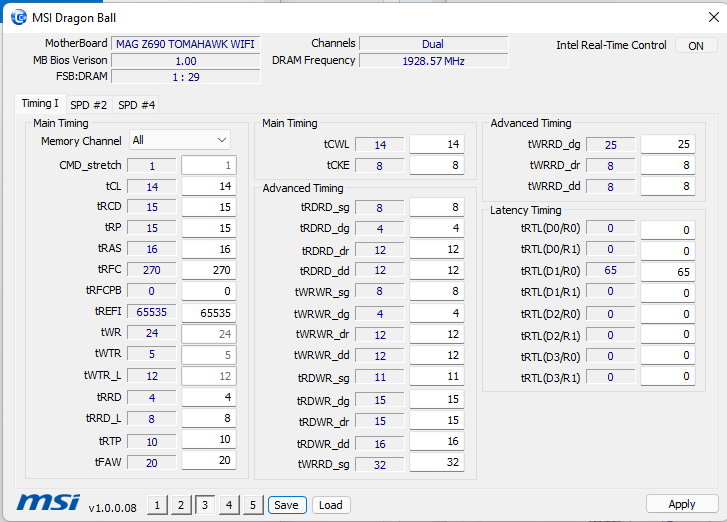Select profile slot 1 button

[x=157, y=505]
